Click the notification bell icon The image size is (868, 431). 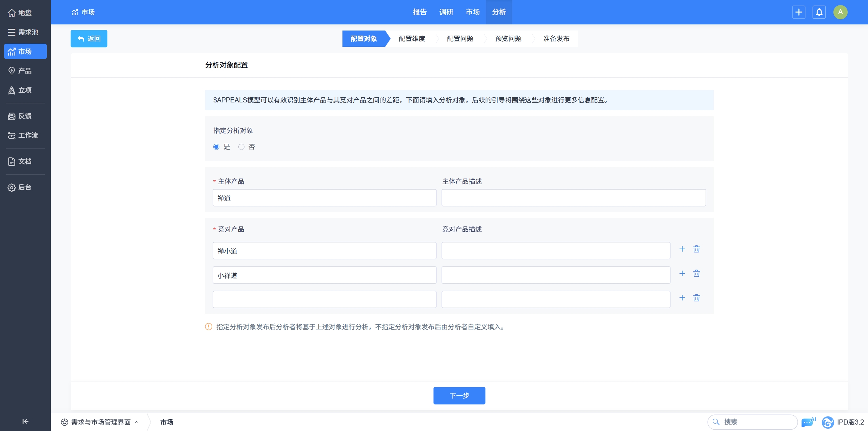point(819,12)
